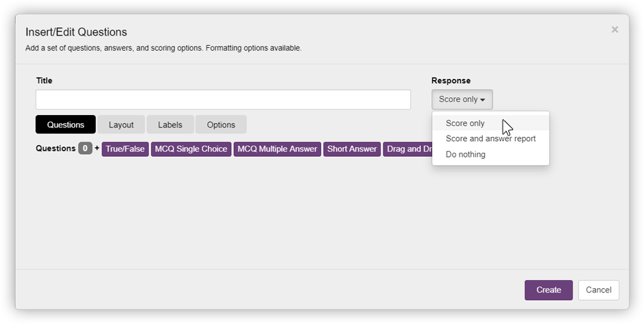Go to the Labels tab
This screenshot has width=644, height=324.
(x=170, y=125)
